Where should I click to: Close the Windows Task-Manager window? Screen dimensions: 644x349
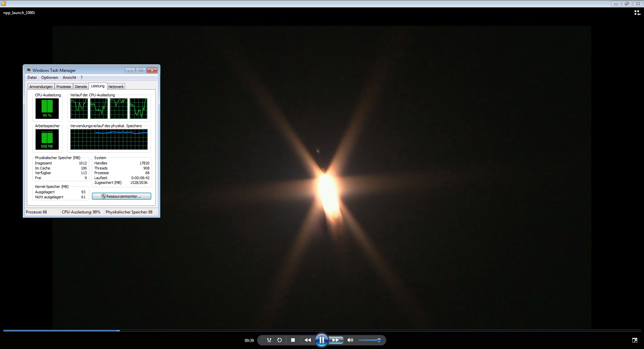coord(152,70)
